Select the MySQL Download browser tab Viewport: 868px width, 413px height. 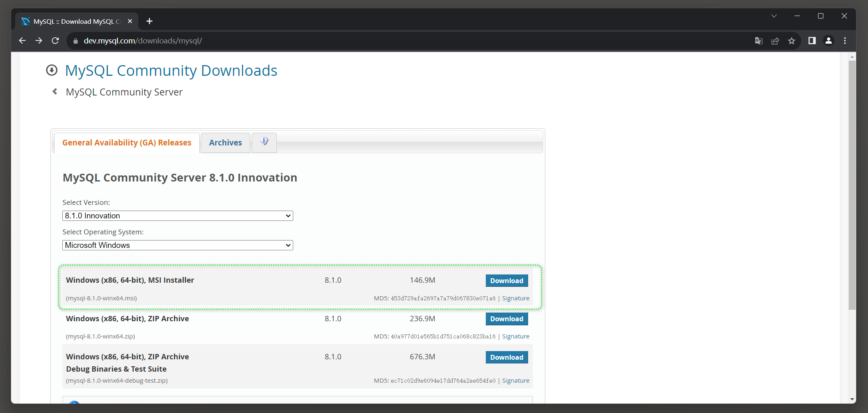(x=77, y=21)
